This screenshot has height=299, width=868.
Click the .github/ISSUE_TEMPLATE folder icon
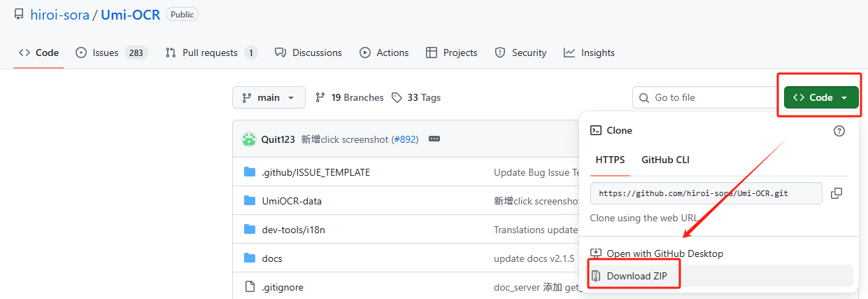[250, 172]
